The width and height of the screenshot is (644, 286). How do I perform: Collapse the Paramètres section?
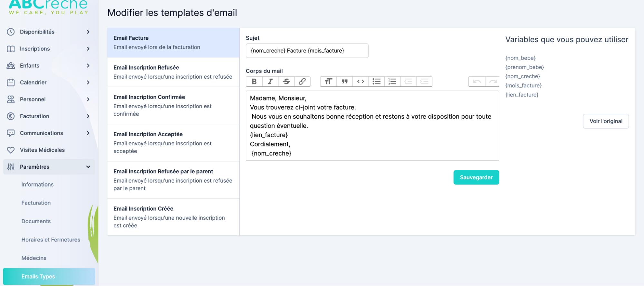tap(88, 167)
